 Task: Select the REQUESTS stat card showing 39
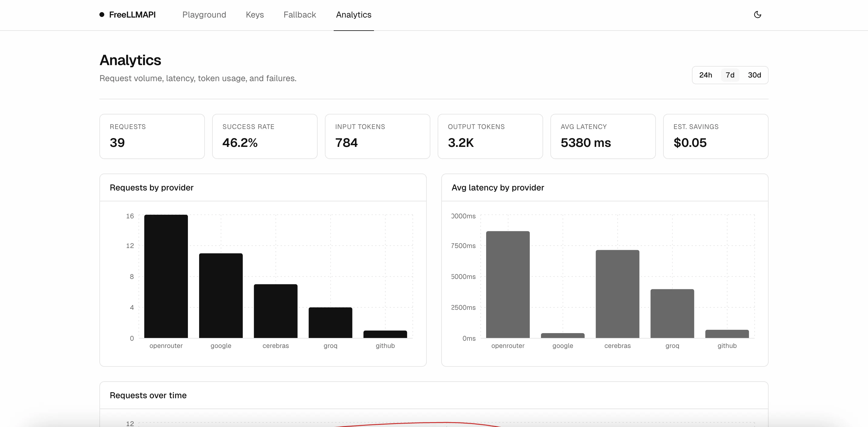pyautogui.click(x=152, y=136)
